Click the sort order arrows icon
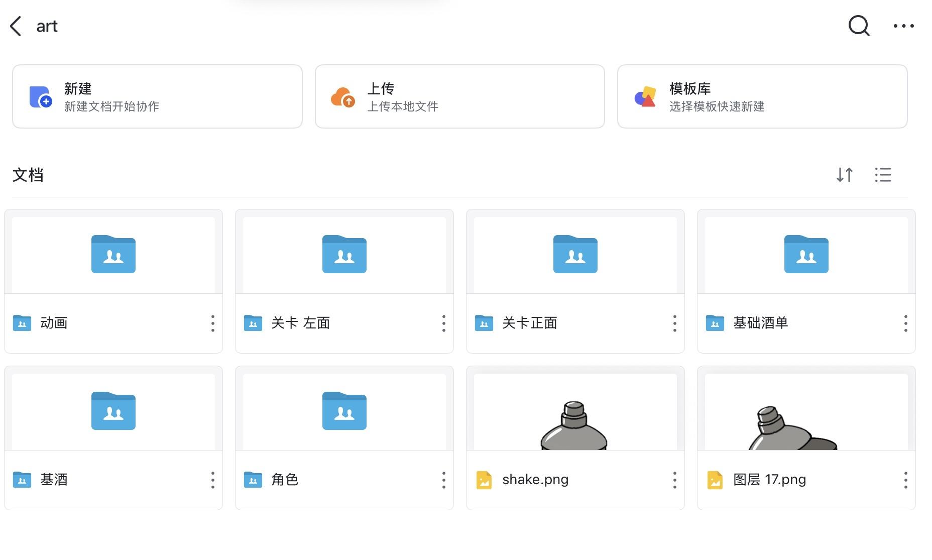932x560 pixels. point(845,175)
